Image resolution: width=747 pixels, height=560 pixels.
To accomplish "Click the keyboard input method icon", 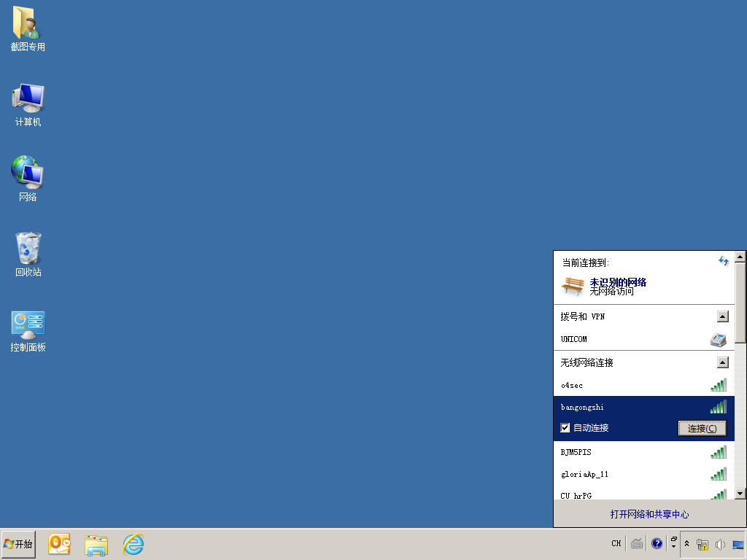I will tap(637, 543).
